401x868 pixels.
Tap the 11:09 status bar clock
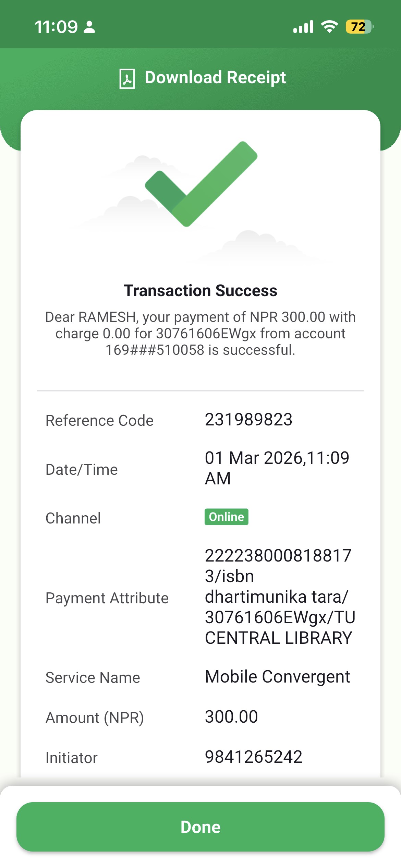point(56,27)
